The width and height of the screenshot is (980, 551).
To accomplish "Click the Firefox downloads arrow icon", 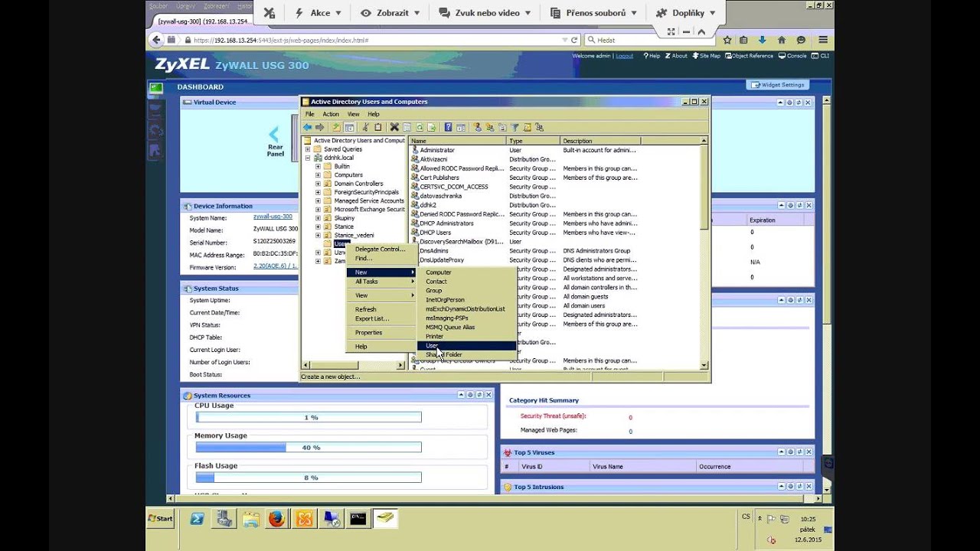I will (x=763, y=40).
